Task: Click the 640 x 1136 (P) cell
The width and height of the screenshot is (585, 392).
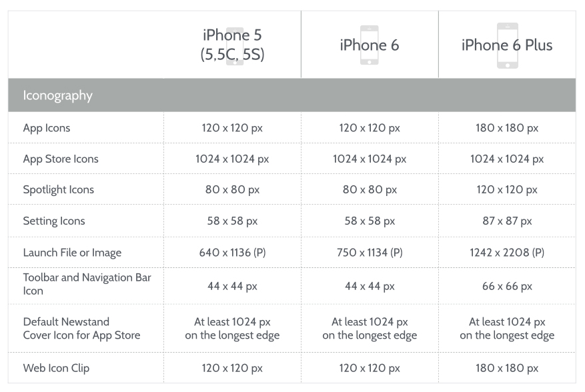Action: (x=232, y=253)
